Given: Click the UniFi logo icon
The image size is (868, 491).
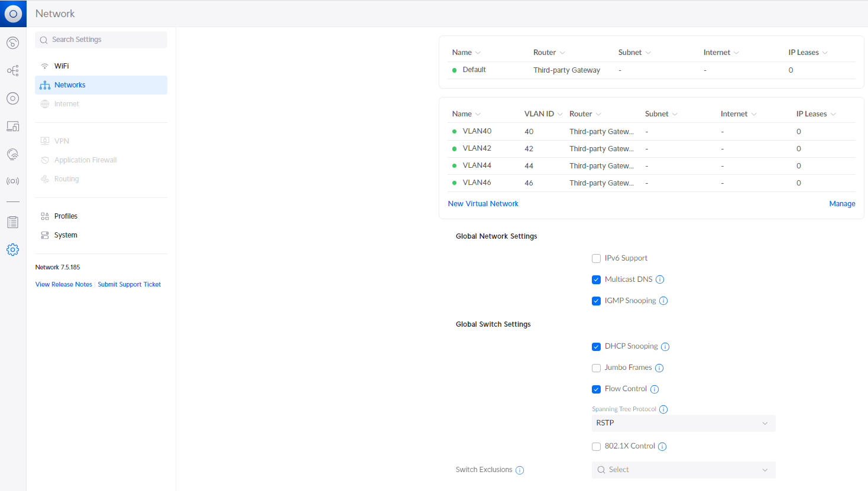Looking at the screenshot, I should click(x=13, y=14).
